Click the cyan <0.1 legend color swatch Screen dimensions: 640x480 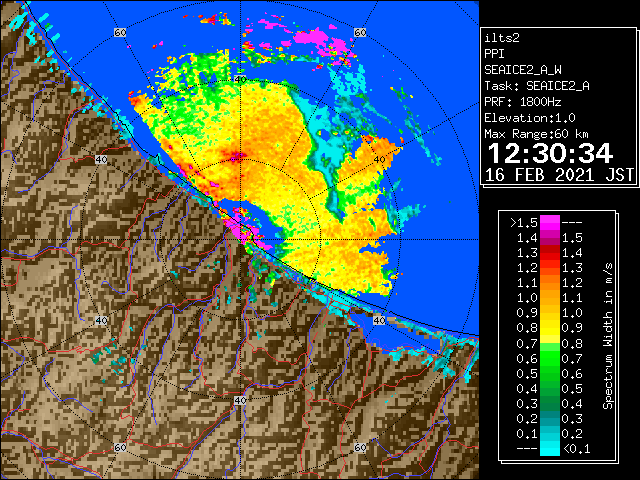[549, 449]
